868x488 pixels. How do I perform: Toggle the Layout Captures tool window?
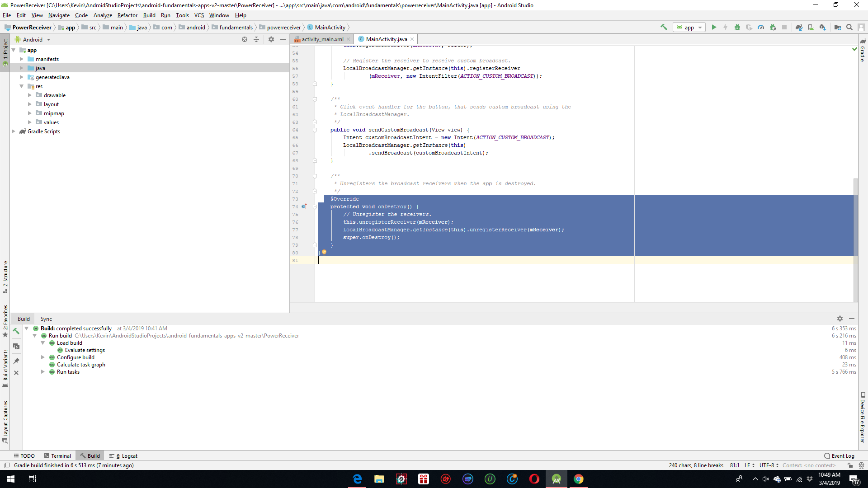coord(5,421)
